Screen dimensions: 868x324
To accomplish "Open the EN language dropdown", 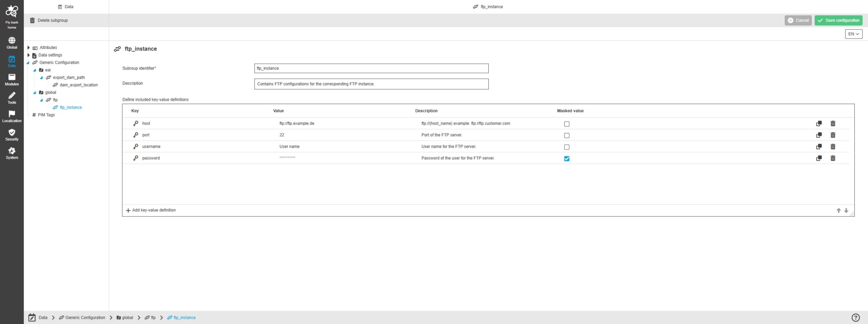I will pyautogui.click(x=853, y=34).
